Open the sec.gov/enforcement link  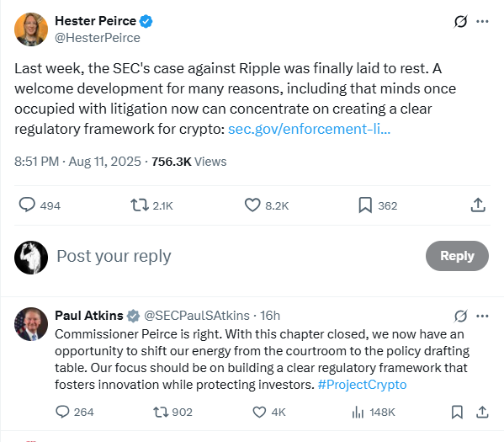pyautogui.click(x=309, y=129)
